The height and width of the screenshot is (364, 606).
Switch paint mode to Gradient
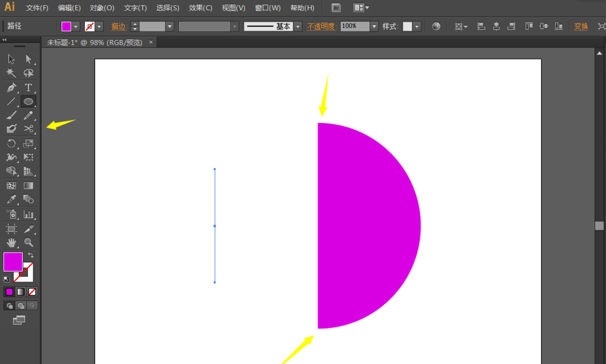coord(21,291)
